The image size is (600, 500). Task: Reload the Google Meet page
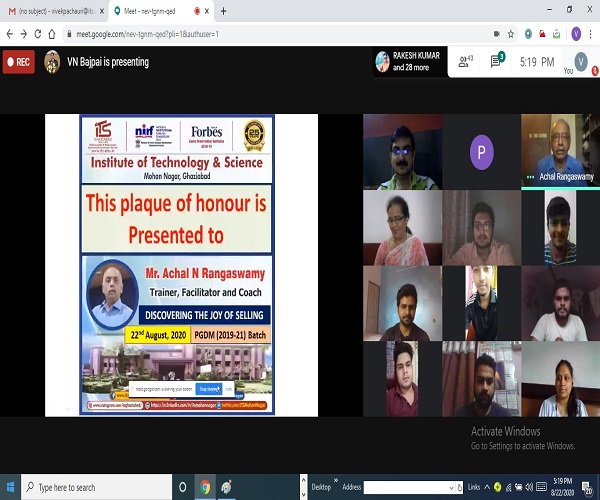coord(38,34)
